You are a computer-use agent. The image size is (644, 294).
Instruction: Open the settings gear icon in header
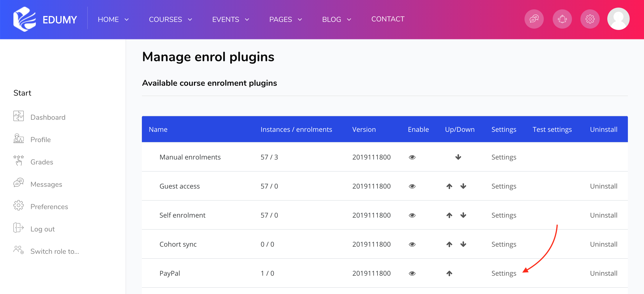pyautogui.click(x=590, y=19)
